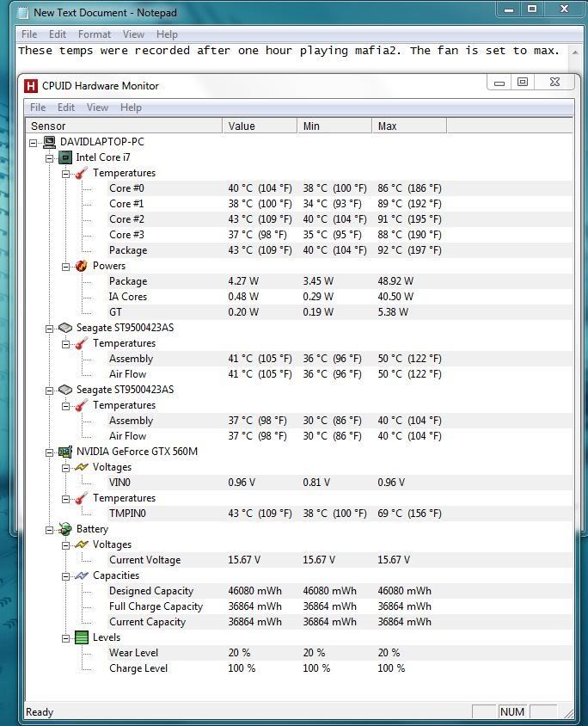
Task: Click the CPUID Hardware Monitor red H icon
Action: [31, 86]
